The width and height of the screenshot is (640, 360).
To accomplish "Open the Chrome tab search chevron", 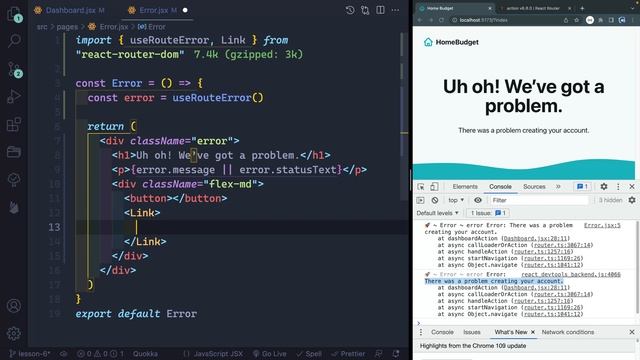I will tap(633, 8).
